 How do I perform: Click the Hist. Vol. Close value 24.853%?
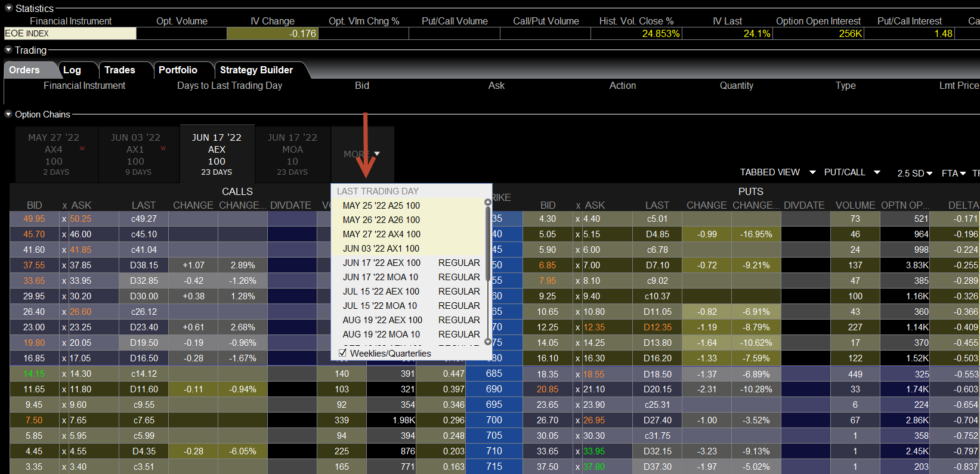[x=636, y=33]
